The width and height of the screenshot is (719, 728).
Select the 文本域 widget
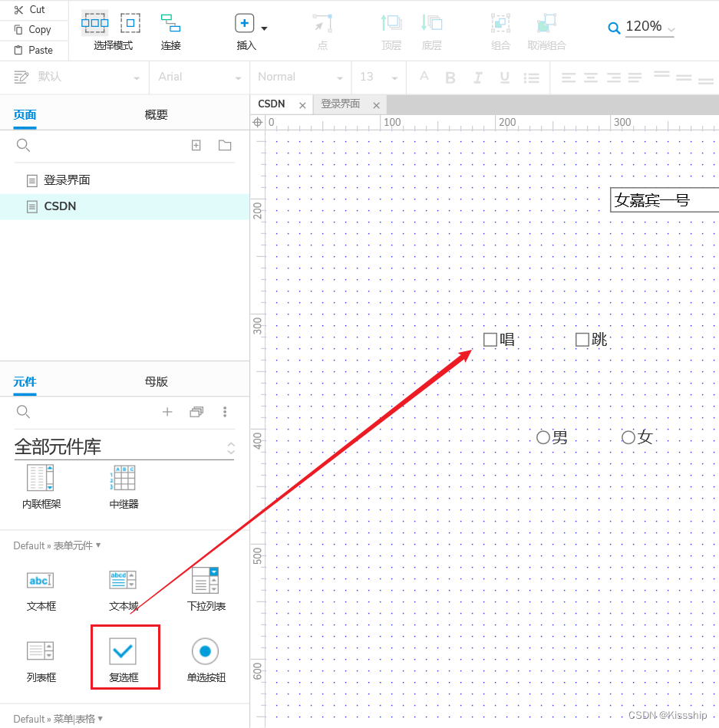pos(124,589)
